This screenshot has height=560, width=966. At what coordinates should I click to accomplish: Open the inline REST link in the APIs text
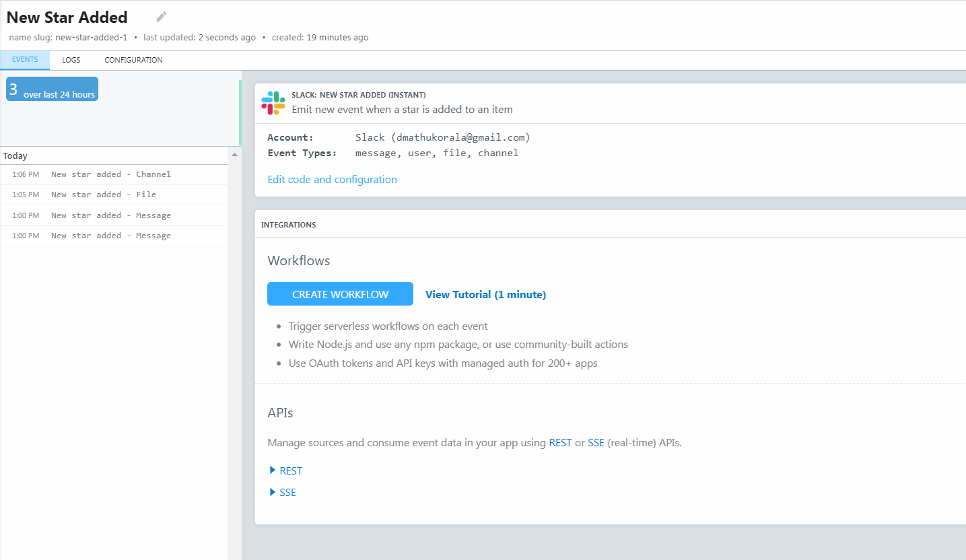pos(561,442)
